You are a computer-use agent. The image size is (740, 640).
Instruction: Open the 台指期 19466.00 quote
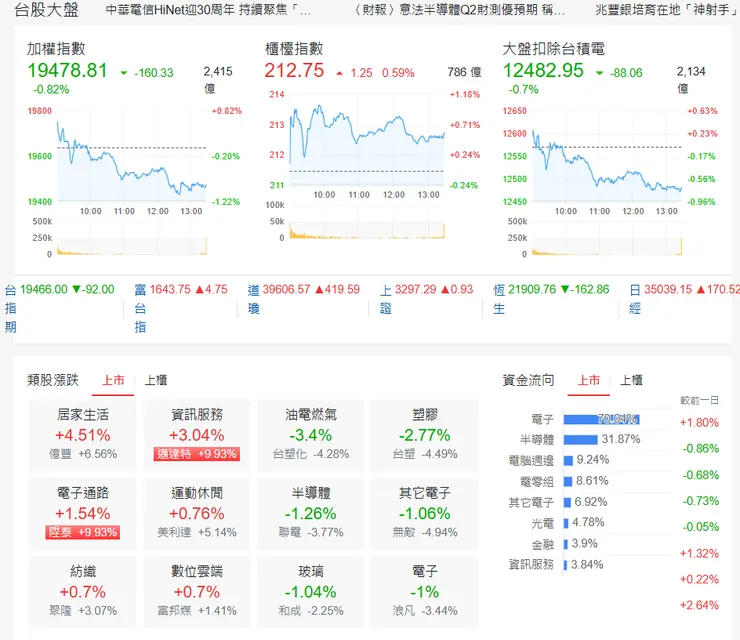[60, 307]
